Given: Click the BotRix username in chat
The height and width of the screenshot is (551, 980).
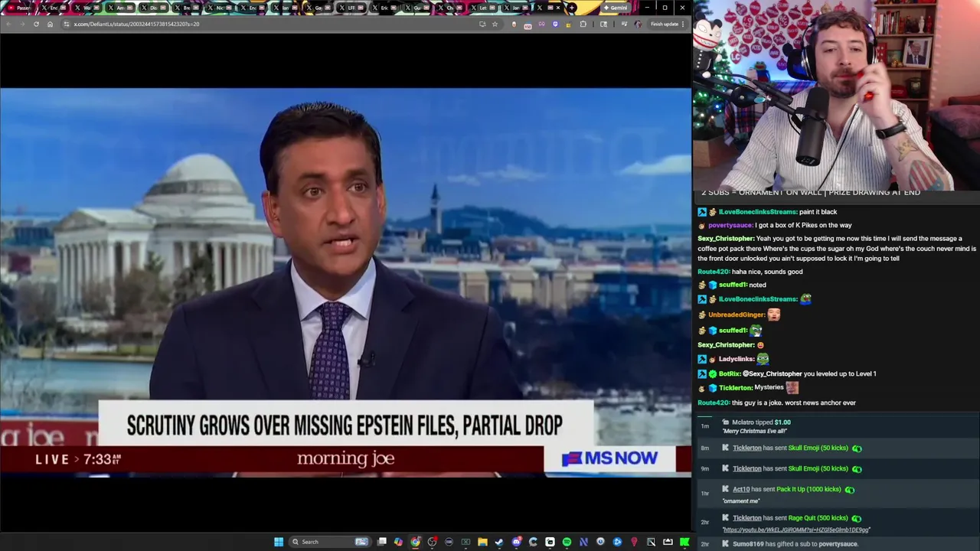Looking at the screenshot, I should pyautogui.click(x=730, y=373).
